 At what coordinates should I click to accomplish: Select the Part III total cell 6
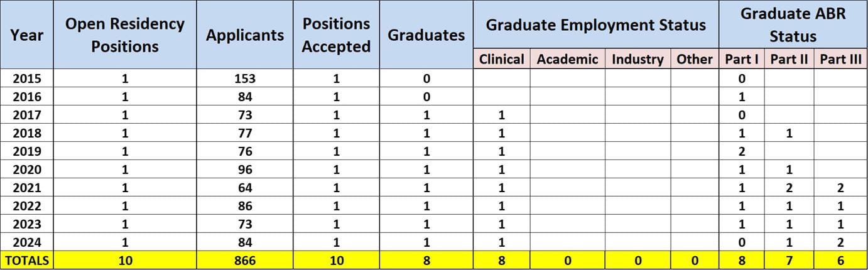click(x=840, y=260)
